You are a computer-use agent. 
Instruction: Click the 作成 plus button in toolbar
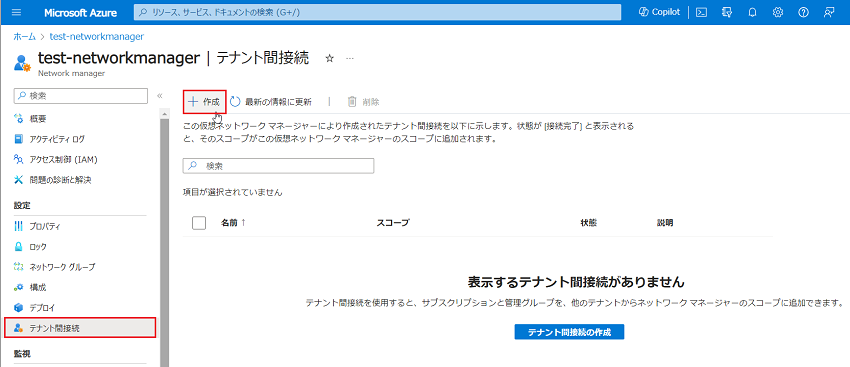[x=204, y=102]
